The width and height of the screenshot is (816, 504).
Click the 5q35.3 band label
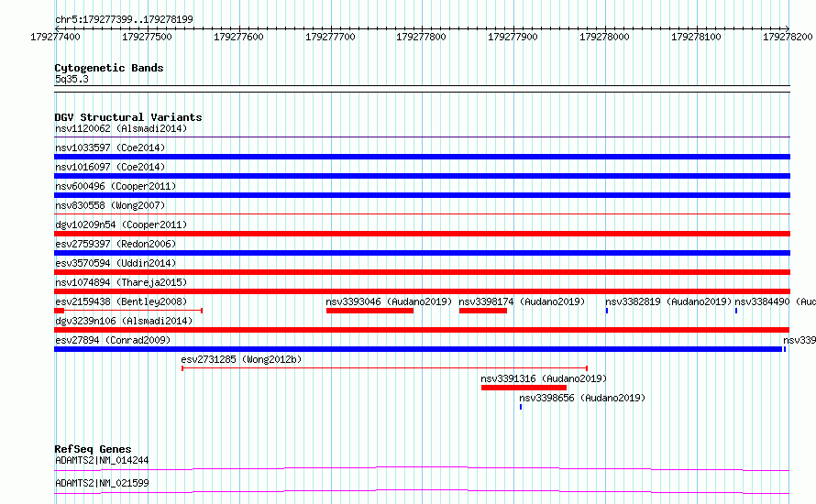(72, 79)
